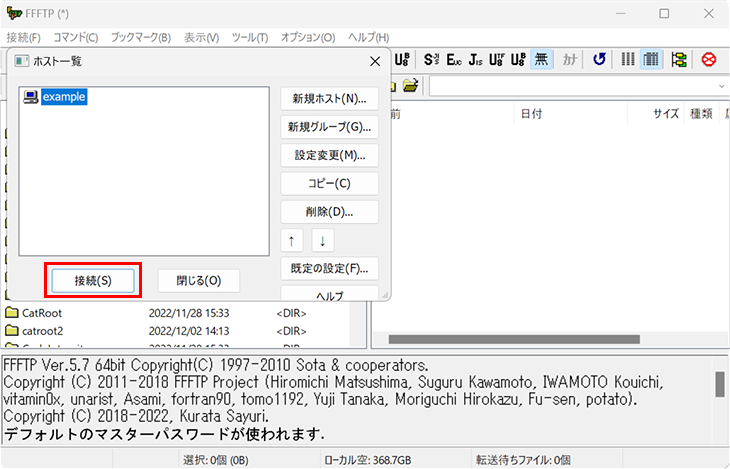Click the 削除(D)... button
730x469 pixels.
(330, 212)
